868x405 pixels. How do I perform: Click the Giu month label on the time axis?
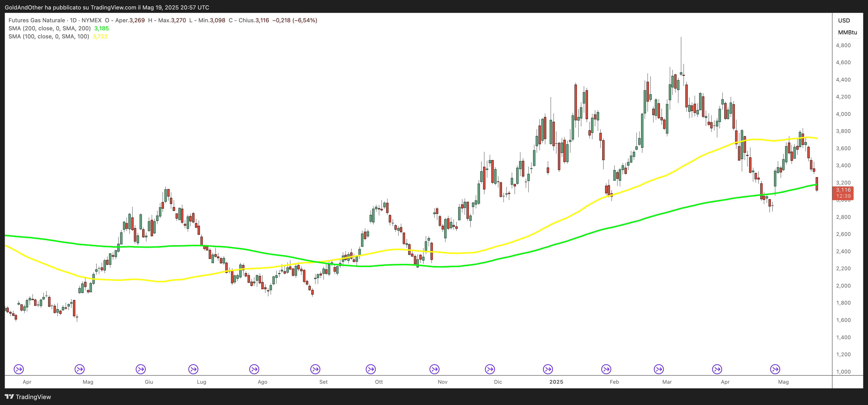(149, 382)
